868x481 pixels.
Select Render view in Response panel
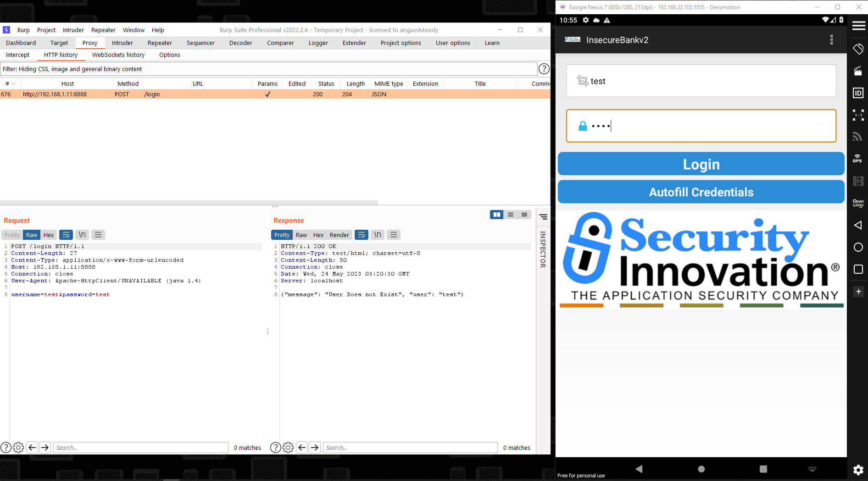(x=339, y=235)
